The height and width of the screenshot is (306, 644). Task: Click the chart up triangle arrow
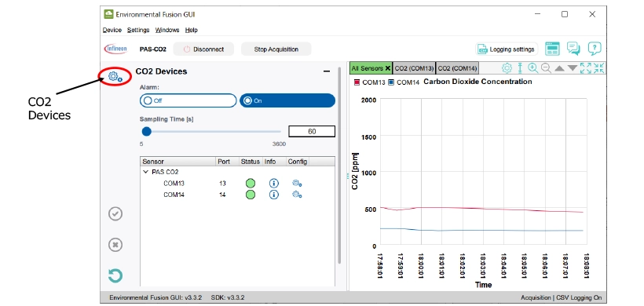tap(559, 68)
